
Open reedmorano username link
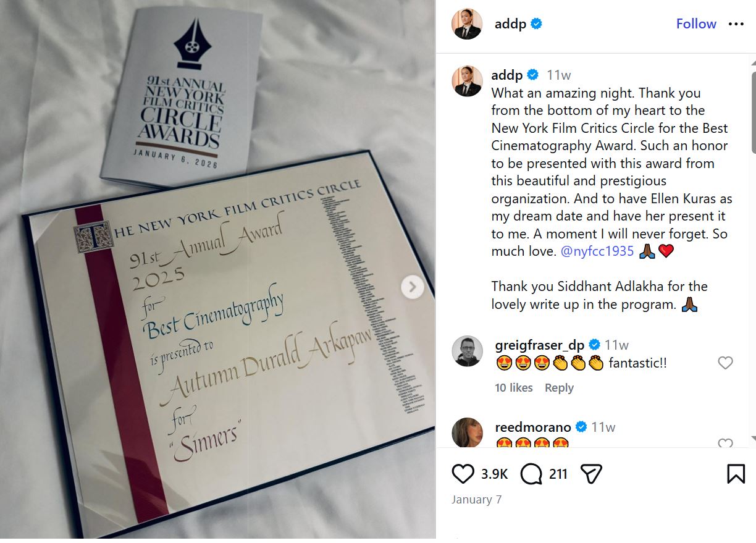(532, 427)
